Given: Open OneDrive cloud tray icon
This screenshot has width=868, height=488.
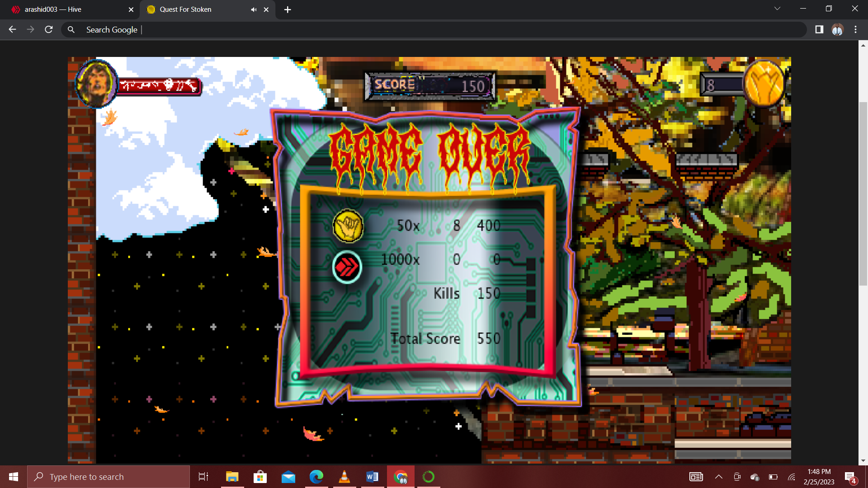Looking at the screenshot, I should (755, 477).
